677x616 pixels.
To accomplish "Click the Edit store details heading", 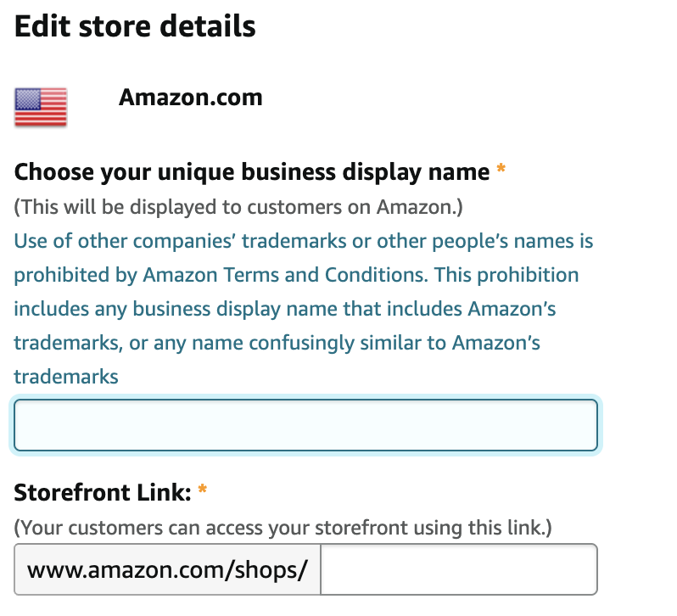I will 135,26.
